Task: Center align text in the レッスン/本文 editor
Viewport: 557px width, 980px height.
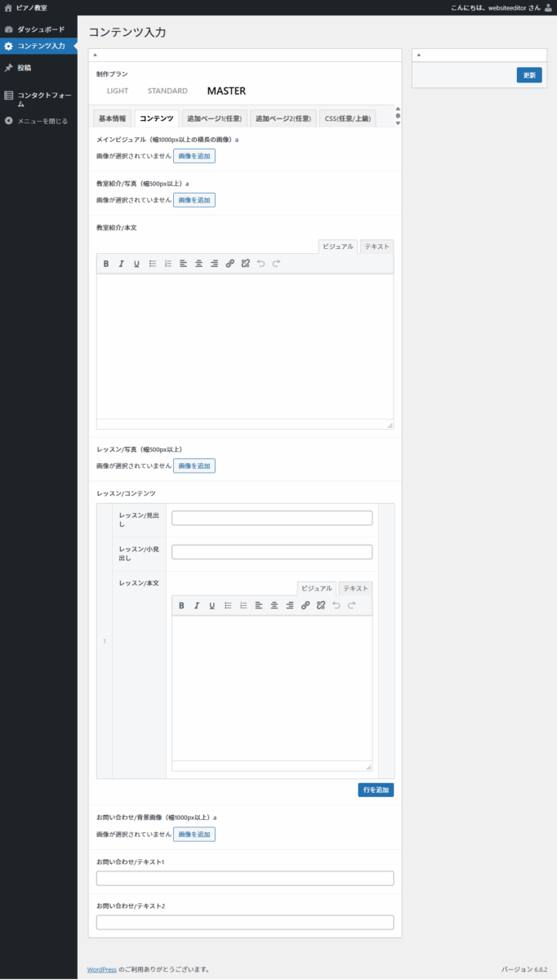Action: pyautogui.click(x=274, y=605)
